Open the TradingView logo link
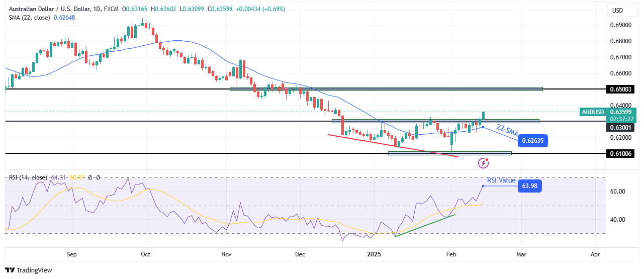The image size is (644, 279). tap(29, 270)
